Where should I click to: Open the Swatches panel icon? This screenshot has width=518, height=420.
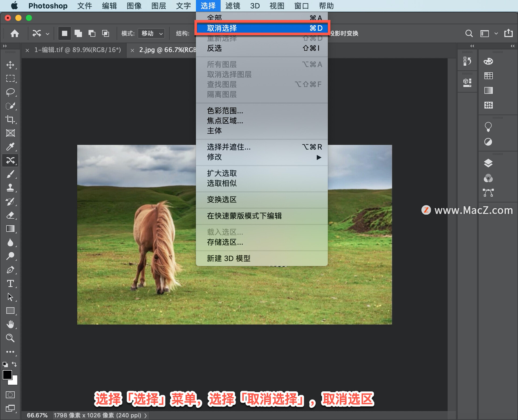(488, 76)
